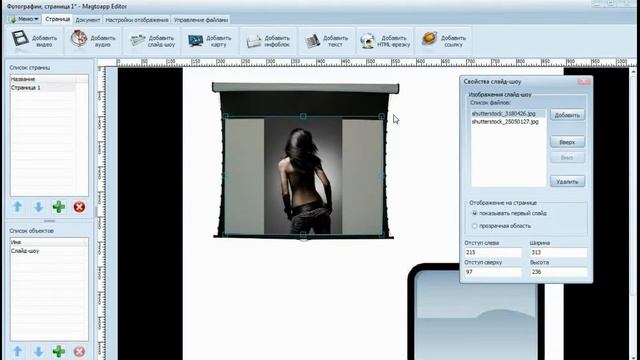Click the tablet device image on canvas
Image resolution: width=640 pixels, height=360 pixels.
476,312
